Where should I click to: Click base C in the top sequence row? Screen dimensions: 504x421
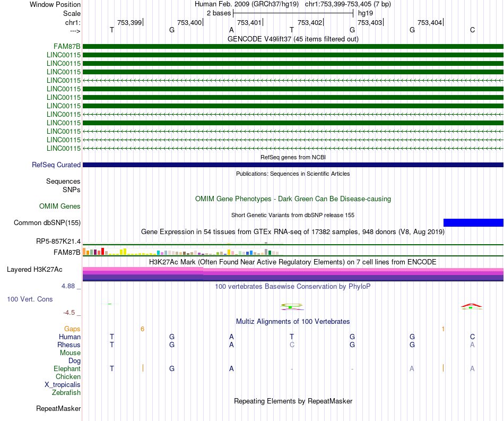click(x=472, y=30)
